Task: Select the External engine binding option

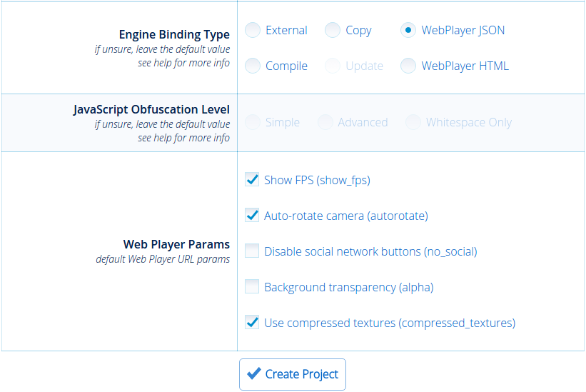Action: (x=253, y=30)
